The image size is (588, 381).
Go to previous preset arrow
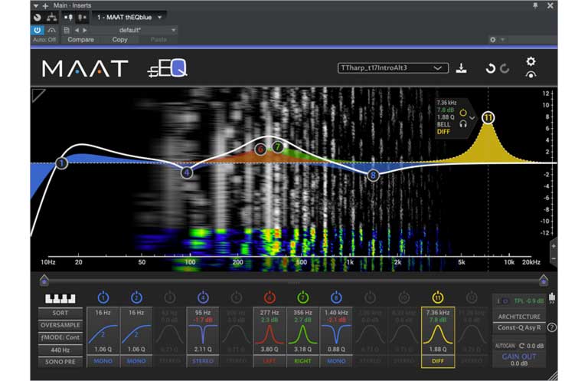click(77, 30)
